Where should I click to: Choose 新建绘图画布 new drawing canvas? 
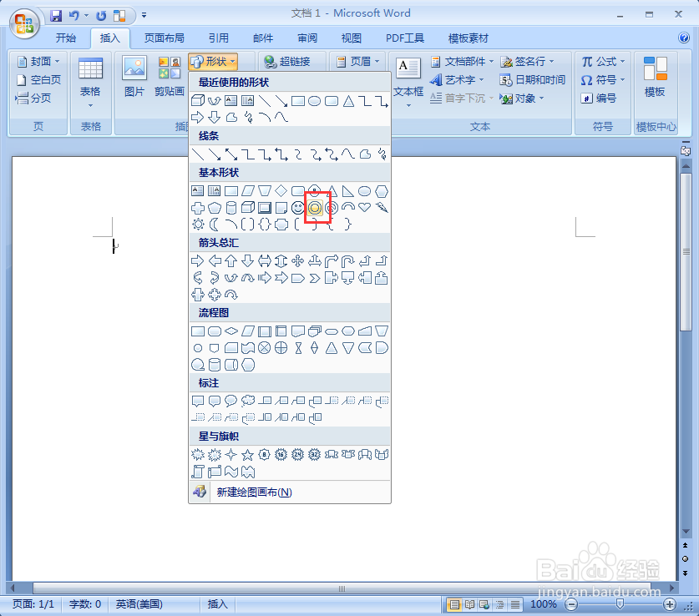pos(290,492)
